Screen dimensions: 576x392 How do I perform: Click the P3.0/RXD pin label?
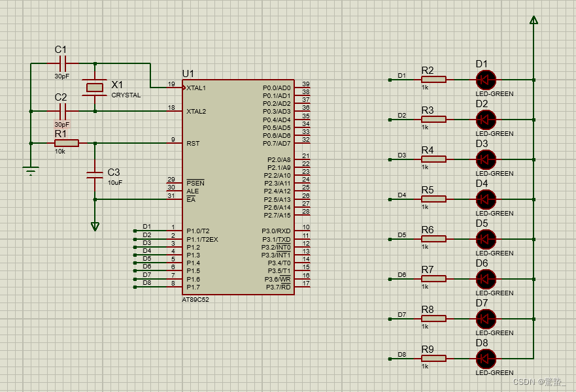tap(276, 231)
